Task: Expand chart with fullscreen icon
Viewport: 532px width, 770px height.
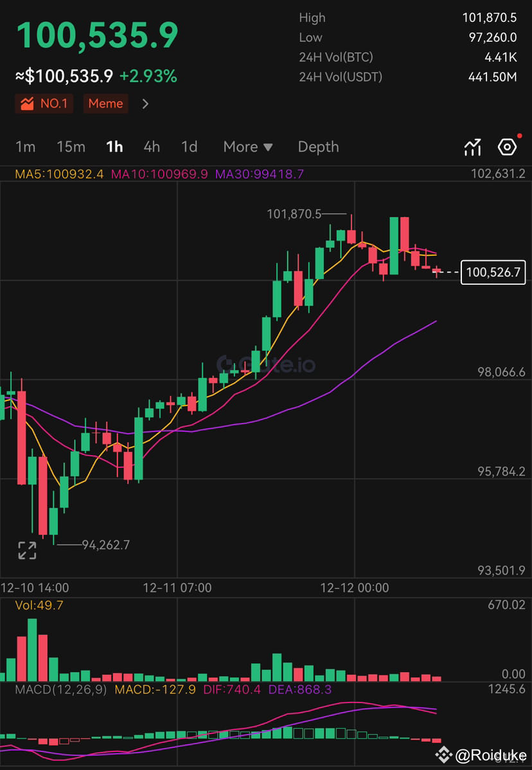Action: [x=27, y=550]
